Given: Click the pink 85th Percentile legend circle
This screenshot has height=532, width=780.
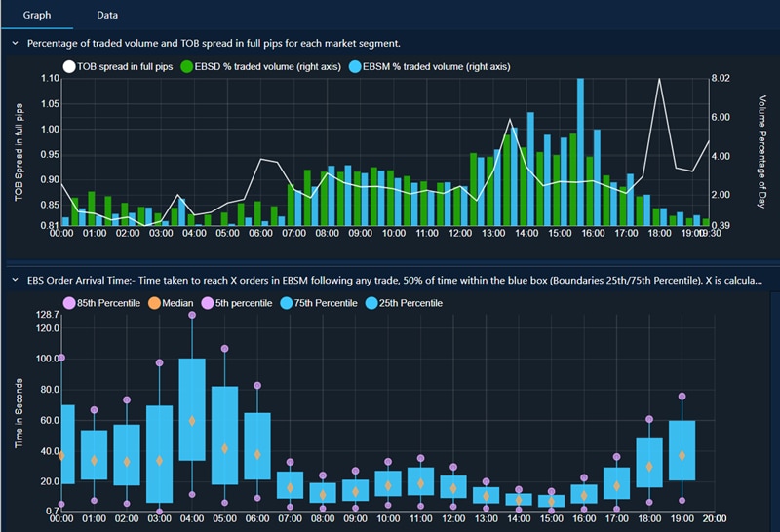Looking at the screenshot, I should pyautogui.click(x=69, y=303).
